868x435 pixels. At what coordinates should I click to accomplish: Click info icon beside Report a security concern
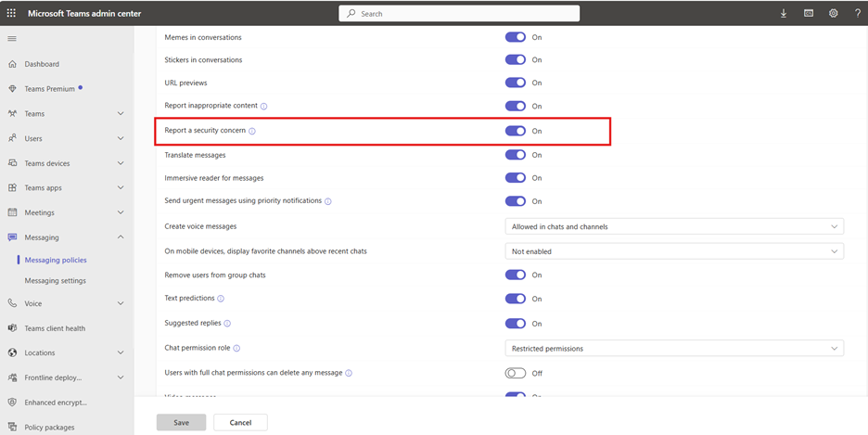252,131
